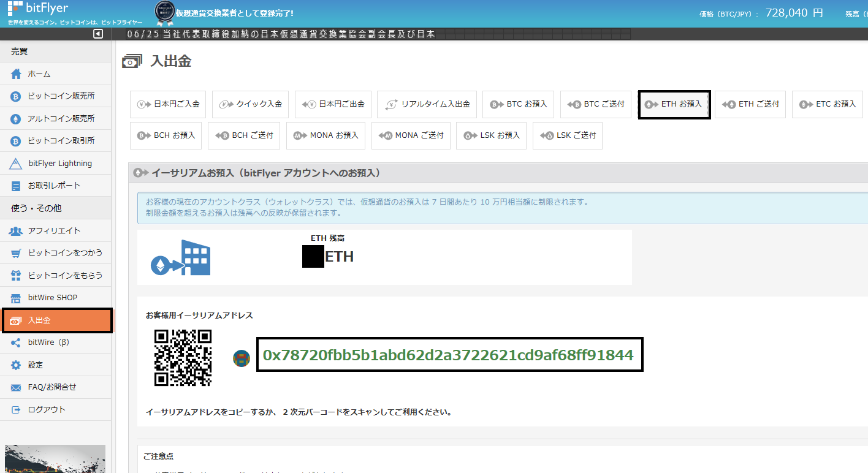
Task: Select the LSK ご送付 tab
Action: (x=568, y=135)
